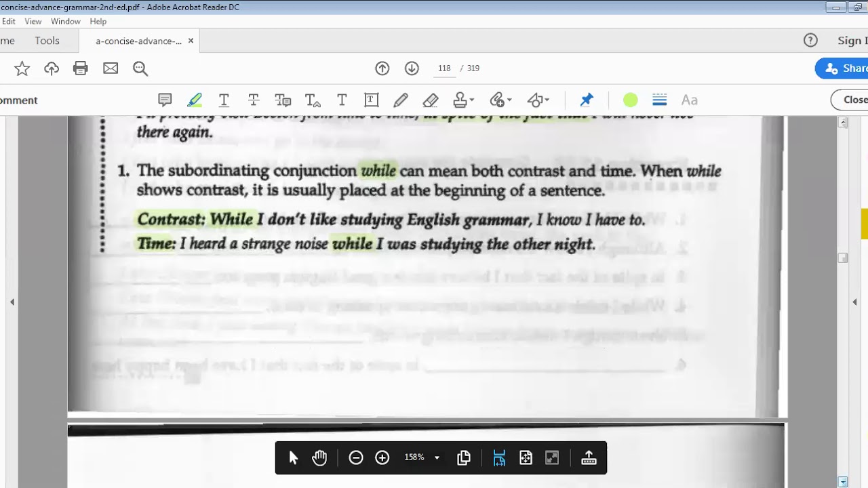Screen dimensions: 868x488
Task: Open the attach file dropdown
Action: (501, 100)
